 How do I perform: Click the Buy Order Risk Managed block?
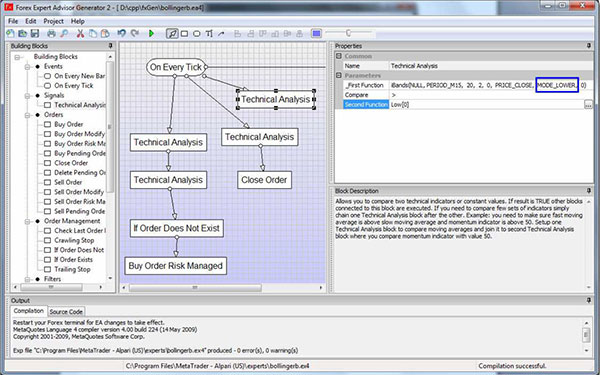click(x=175, y=266)
